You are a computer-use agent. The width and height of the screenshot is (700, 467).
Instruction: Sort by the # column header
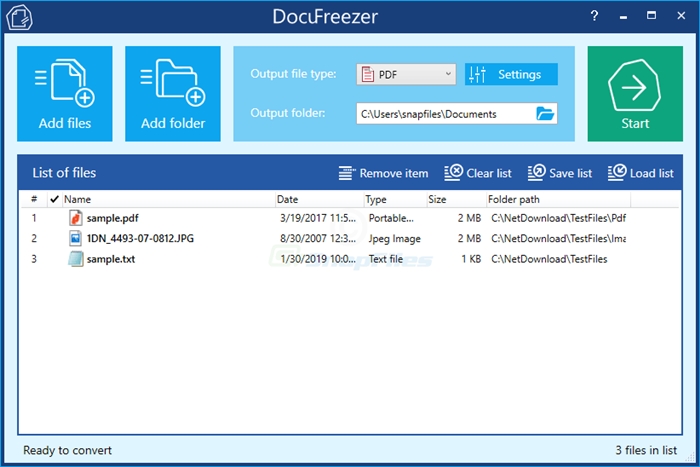pos(34,199)
